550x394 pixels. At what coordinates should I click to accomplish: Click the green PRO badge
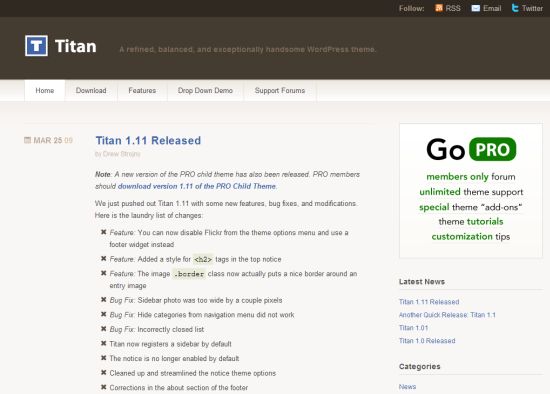click(x=492, y=149)
